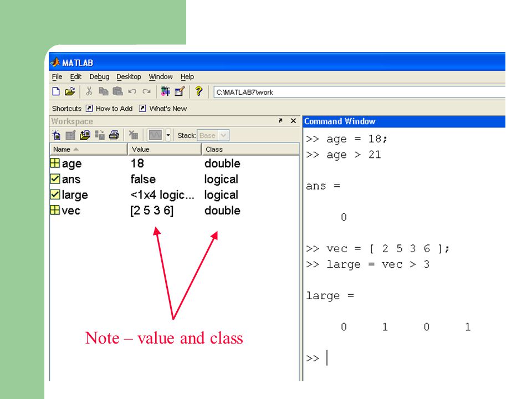Click the 'logical' class of ans
Viewport: 532px width, 399px height.
(221, 180)
